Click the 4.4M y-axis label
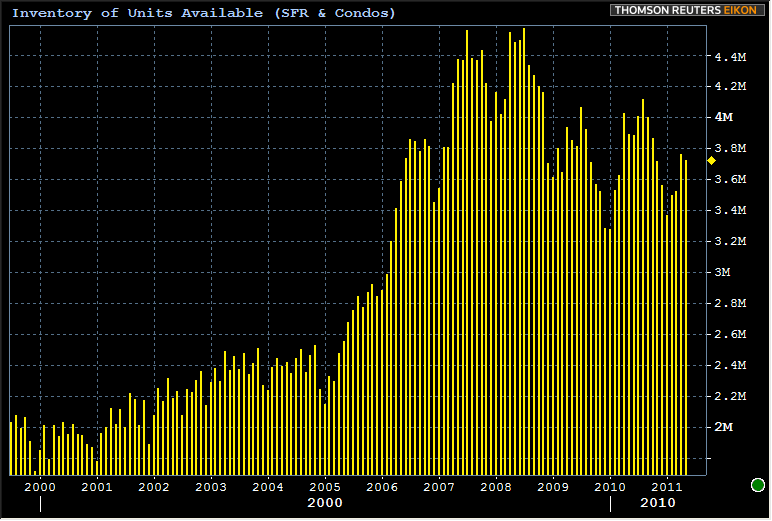This screenshot has height=521, width=772. pyautogui.click(x=729, y=57)
